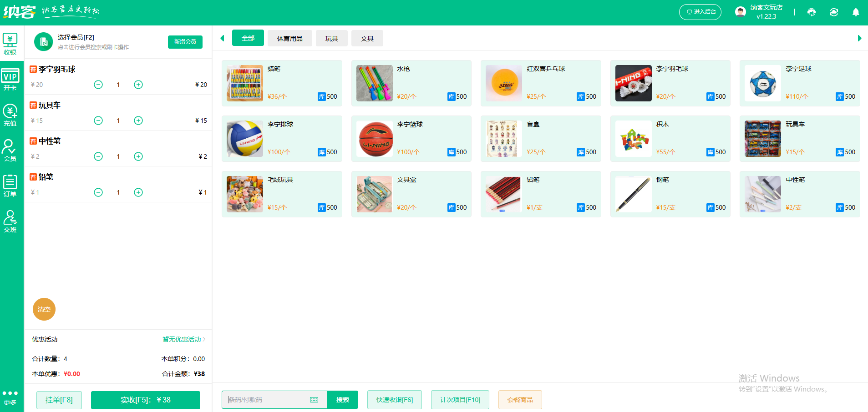The width and height of the screenshot is (868, 412).
Task: Switch to the 文具 category tab
Action: tap(367, 38)
